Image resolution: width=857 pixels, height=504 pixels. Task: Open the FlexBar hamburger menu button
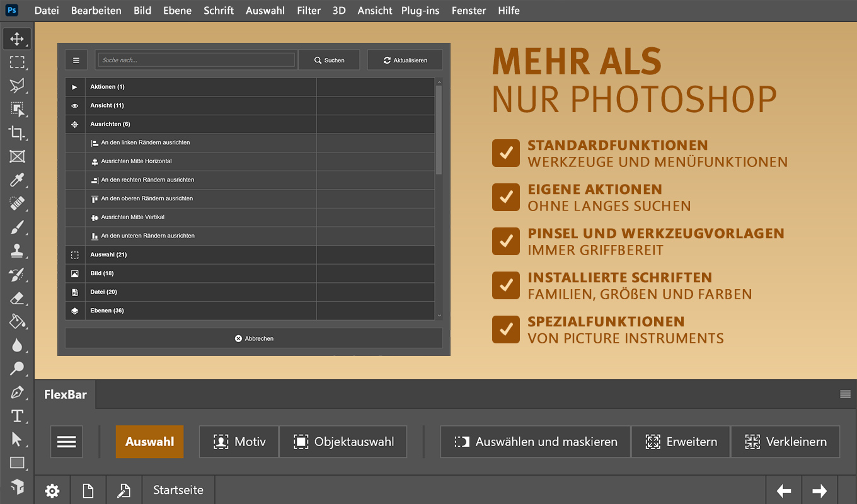pyautogui.click(x=67, y=442)
